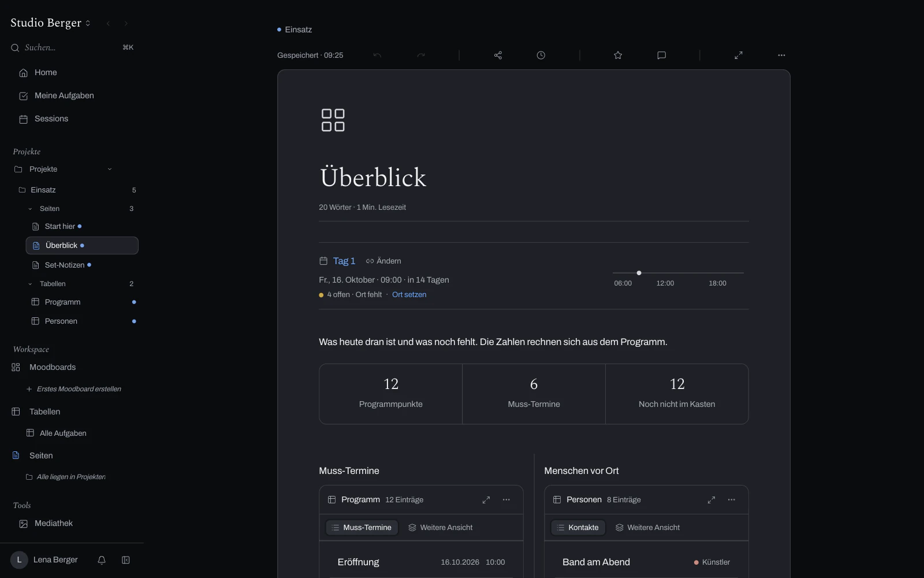Expand the Programm table card
This screenshot has width=924, height=578.
486,499
